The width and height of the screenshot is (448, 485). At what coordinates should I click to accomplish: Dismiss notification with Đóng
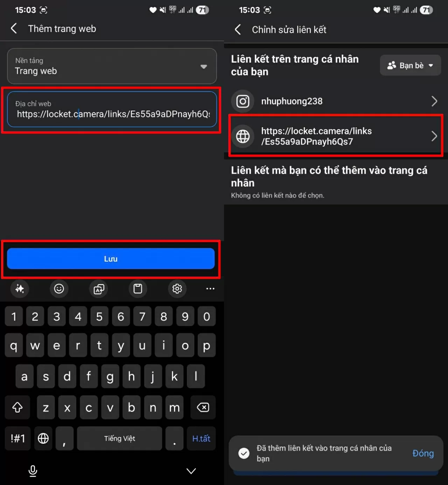coord(423,453)
